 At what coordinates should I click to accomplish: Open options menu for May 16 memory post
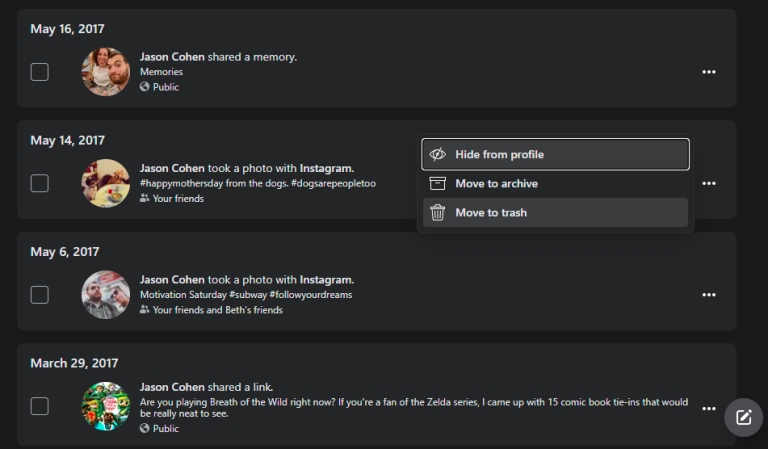pos(709,72)
